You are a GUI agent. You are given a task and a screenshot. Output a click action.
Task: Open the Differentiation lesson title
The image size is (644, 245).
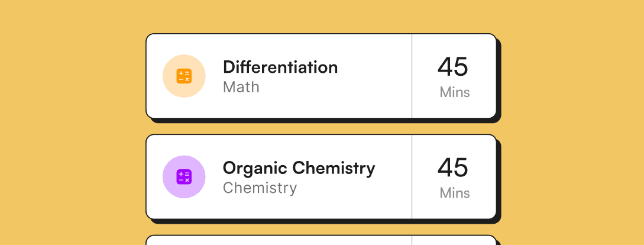[x=280, y=67]
